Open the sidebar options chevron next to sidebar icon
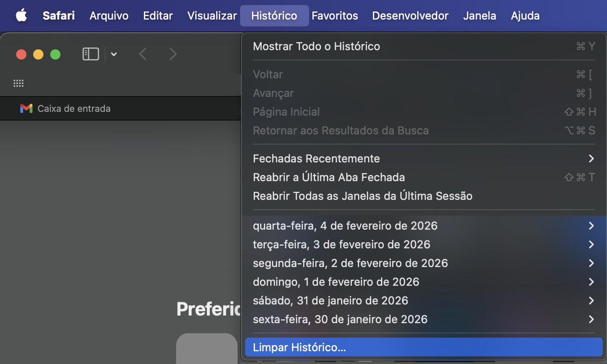 click(113, 54)
